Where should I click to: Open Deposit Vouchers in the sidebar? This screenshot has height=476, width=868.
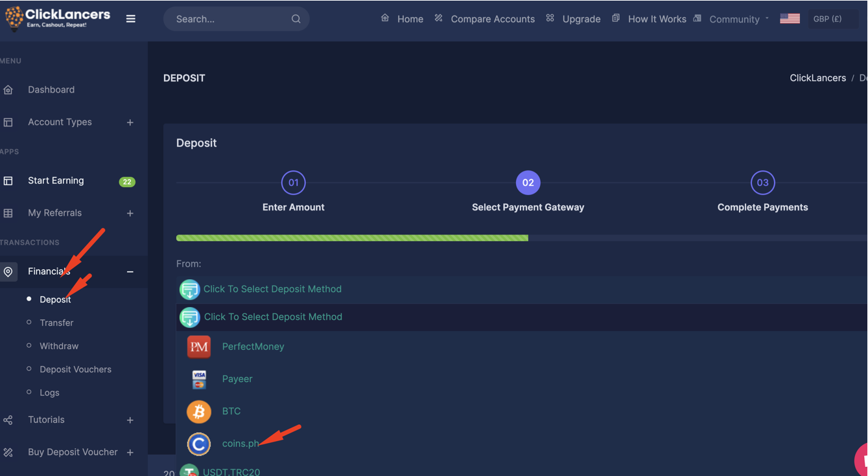[x=75, y=369]
